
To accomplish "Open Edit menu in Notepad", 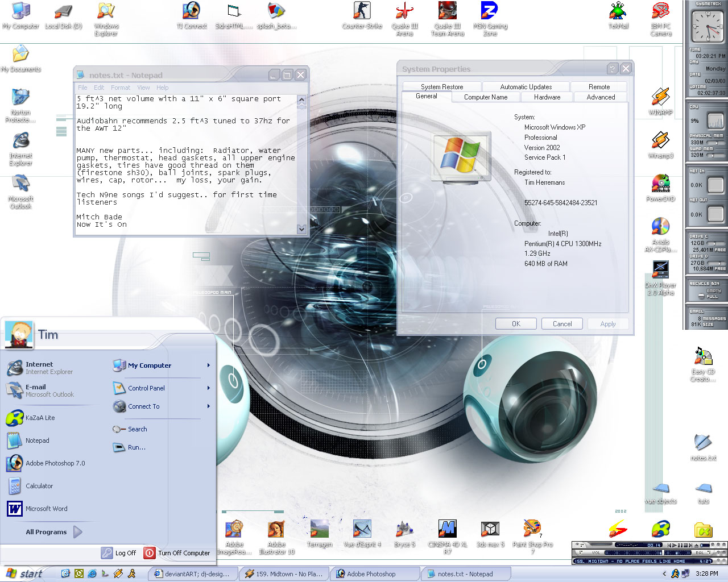I will point(99,88).
